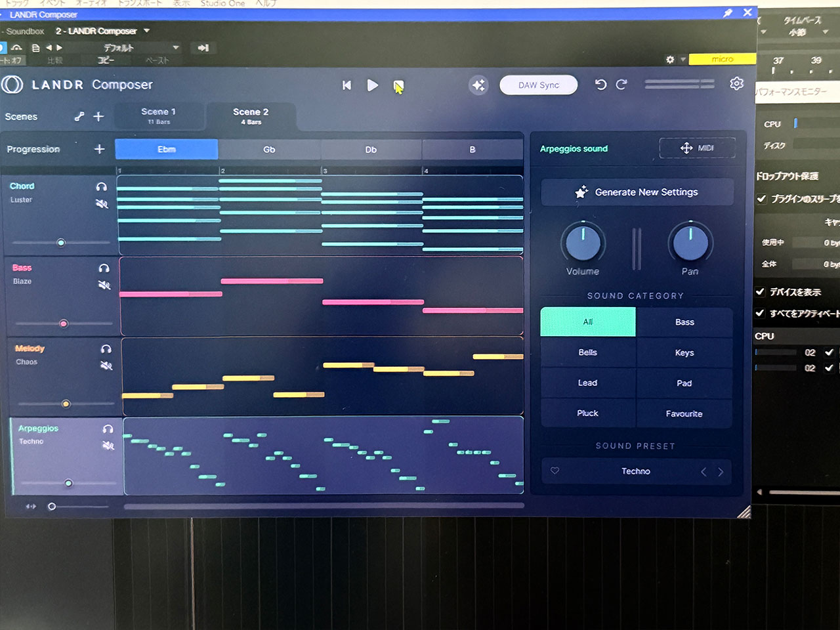Select the Gb chord in progression

(269, 150)
